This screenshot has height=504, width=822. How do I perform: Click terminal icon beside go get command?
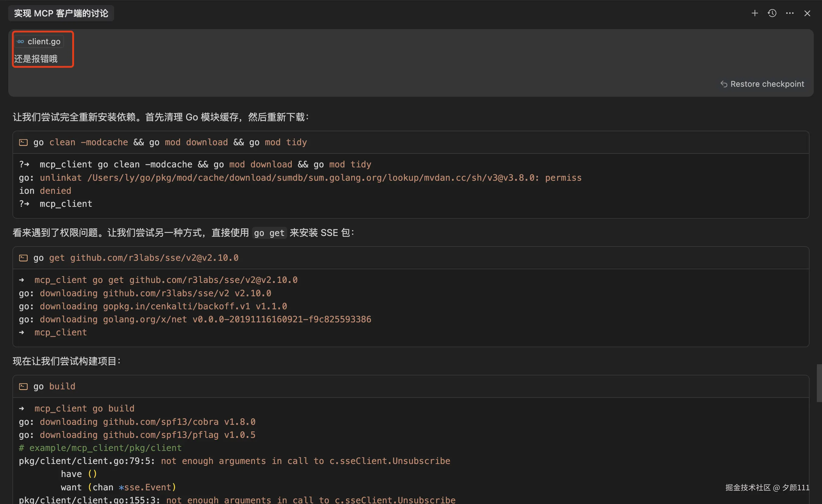[23, 258]
